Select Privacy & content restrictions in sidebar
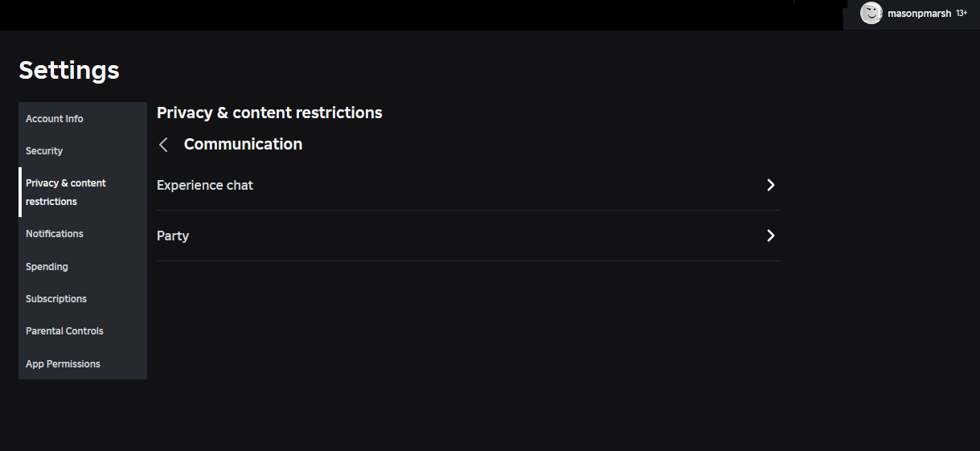Screen dimensions: 980x451 tap(83, 192)
